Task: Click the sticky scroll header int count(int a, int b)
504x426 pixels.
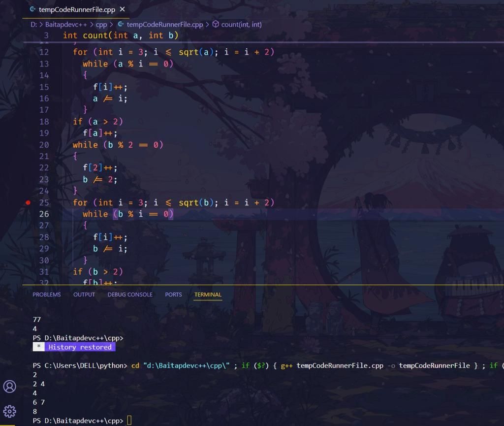Action: [120, 35]
